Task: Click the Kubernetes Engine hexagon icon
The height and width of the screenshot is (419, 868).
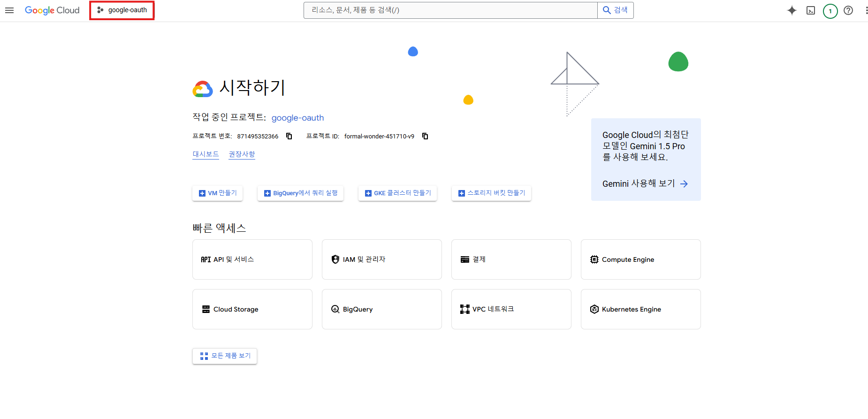Action: (594, 309)
